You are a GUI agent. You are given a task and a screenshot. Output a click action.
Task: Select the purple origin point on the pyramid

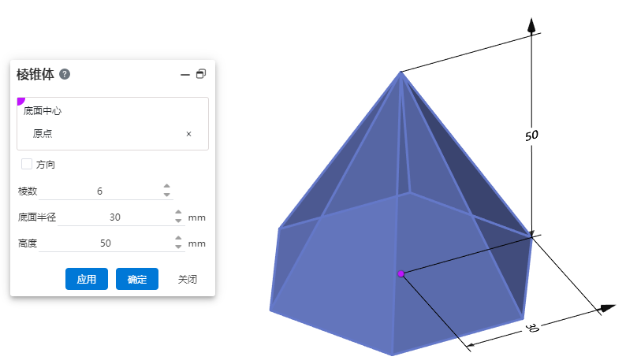coord(401,273)
